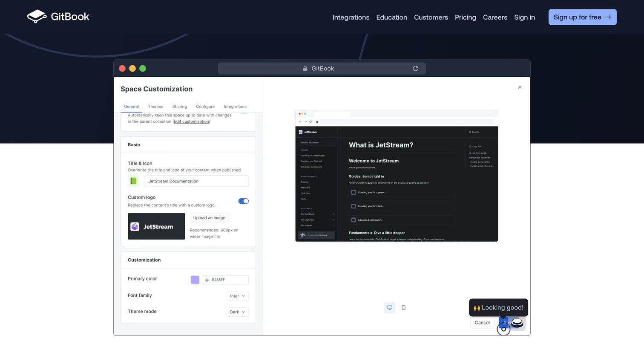The width and height of the screenshot is (644, 347).
Task: Click the Powered By GitBook badge icon
Action: point(302,235)
